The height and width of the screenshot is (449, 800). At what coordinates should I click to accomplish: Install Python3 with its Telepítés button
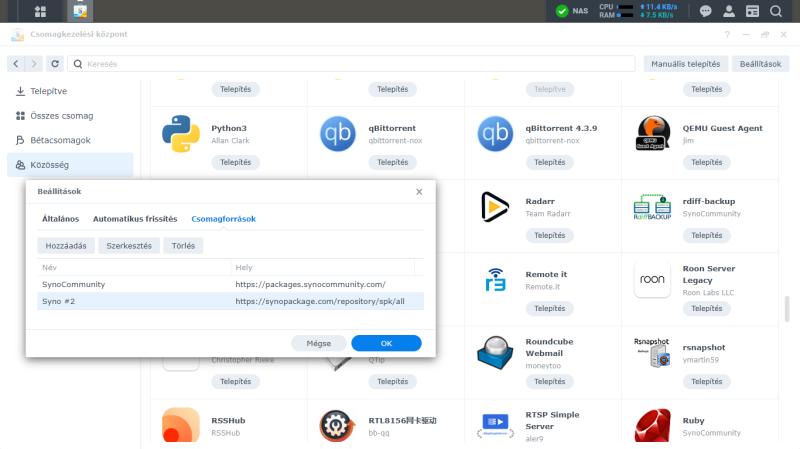pos(235,162)
